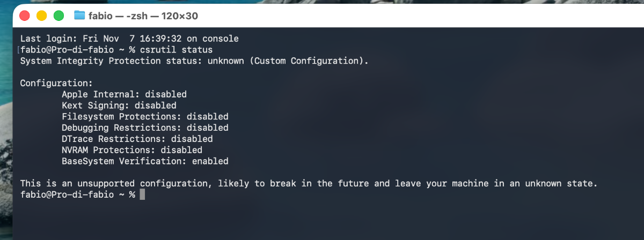Viewport: 644px width, 240px height.
Task: Click the unsupported configuration warning line
Action: pos(309,184)
